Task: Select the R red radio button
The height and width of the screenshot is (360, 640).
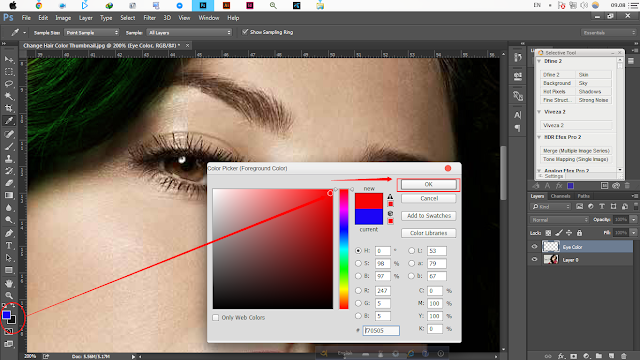Action: point(358,291)
